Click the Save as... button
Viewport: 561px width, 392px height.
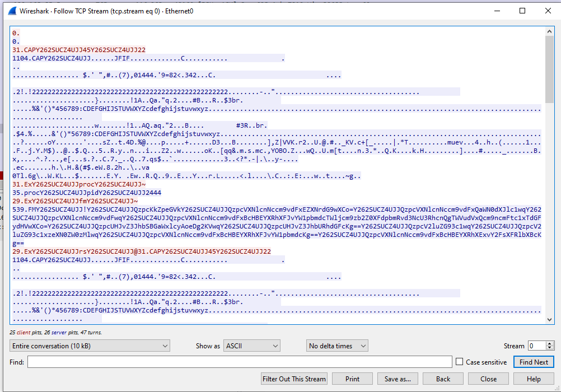pyautogui.click(x=398, y=379)
